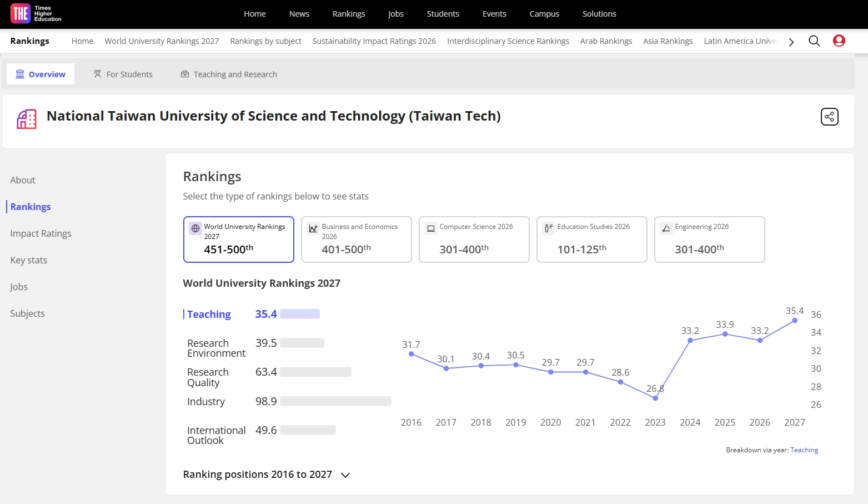The height and width of the screenshot is (504, 868).
Task: Open the user account profile icon
Action: [839, 41]
